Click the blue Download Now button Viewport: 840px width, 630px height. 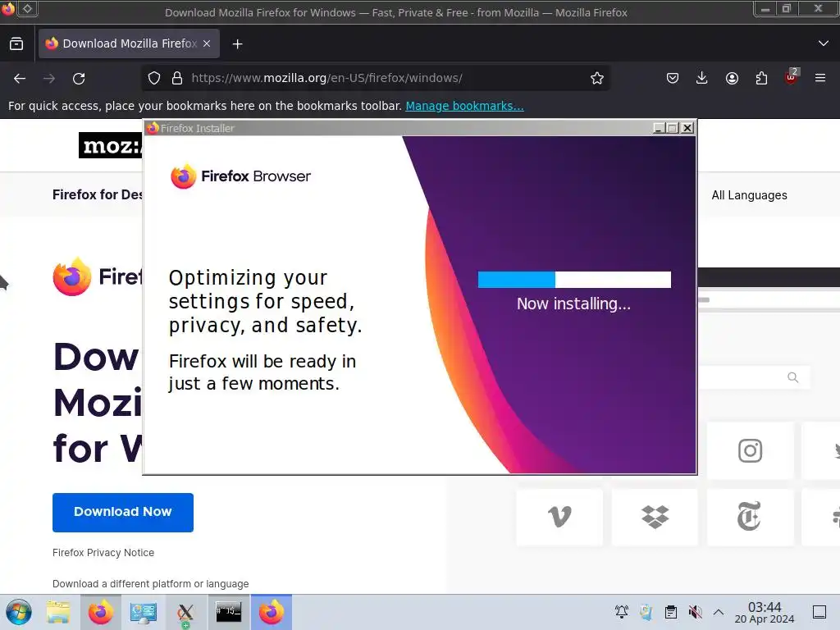[x=123, y=512]
